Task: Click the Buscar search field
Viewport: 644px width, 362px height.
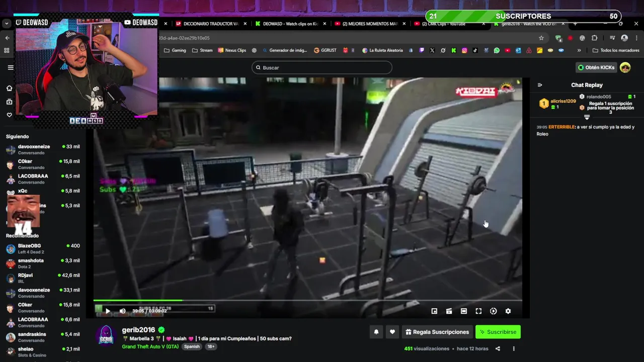Action: pos(322,67)
